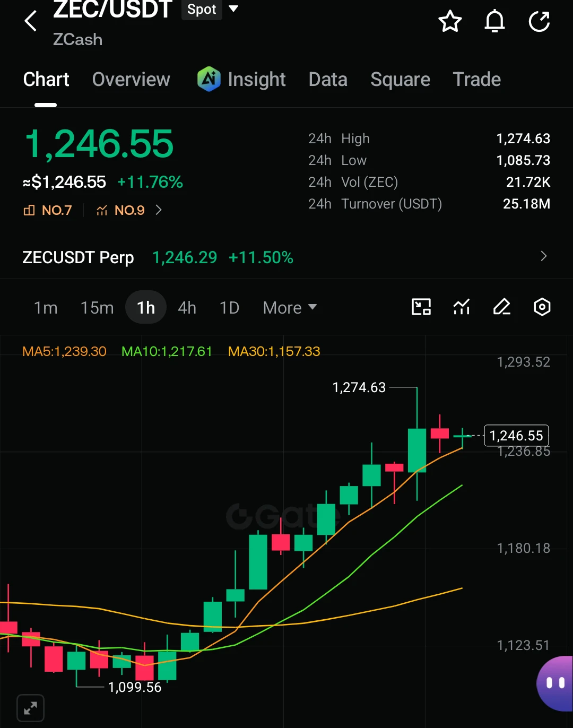Tap the NO.9 trending rank
The image size is (573, 728).
click(x=120, y=210)
